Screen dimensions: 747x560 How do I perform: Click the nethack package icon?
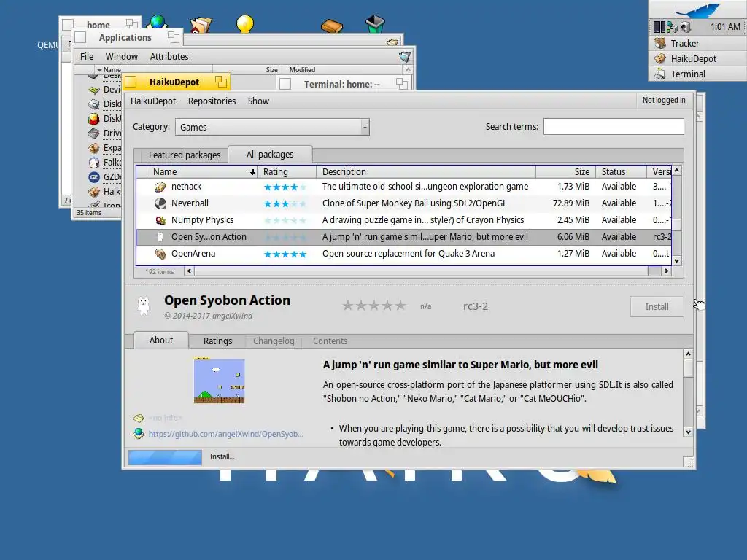pos(160,187)
